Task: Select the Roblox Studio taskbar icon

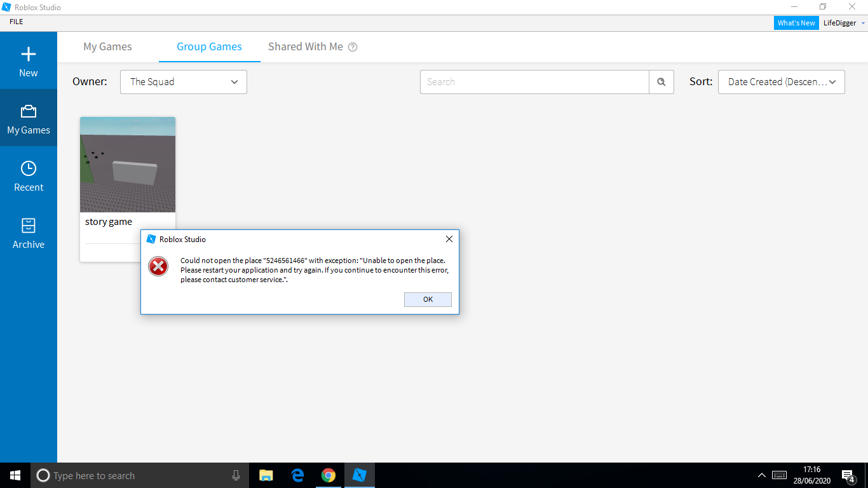Action: tap(359, 475)
